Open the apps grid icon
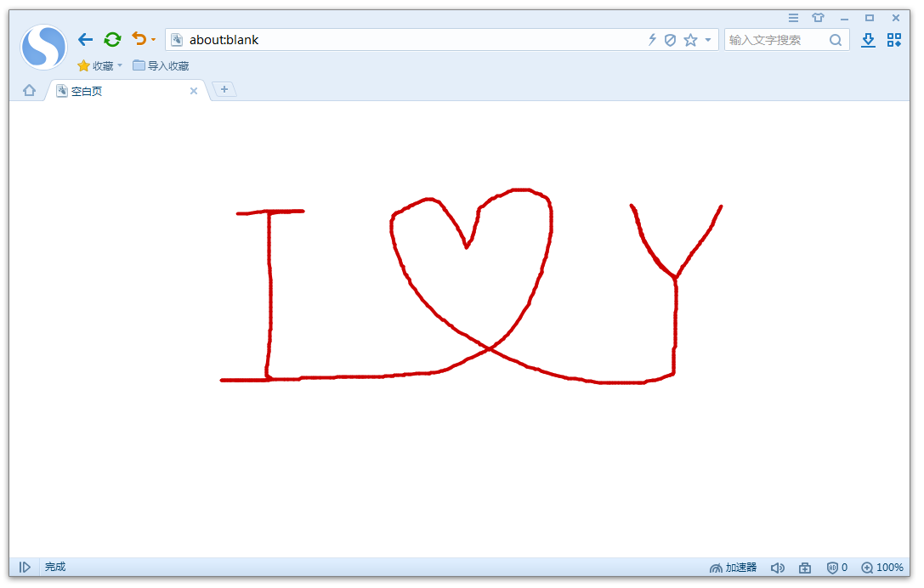 click(x=894, y=40)
